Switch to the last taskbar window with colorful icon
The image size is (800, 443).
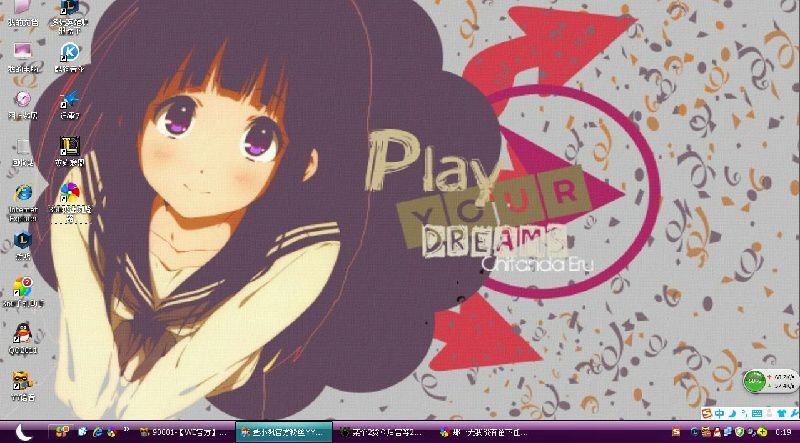tap(484, 432)
